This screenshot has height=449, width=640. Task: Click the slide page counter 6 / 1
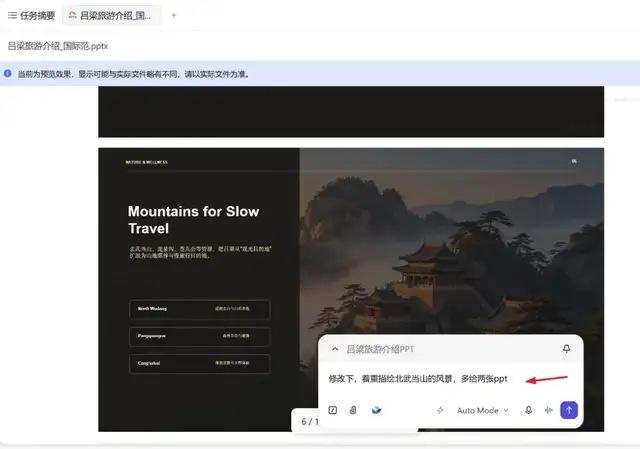tap(309, 422)
